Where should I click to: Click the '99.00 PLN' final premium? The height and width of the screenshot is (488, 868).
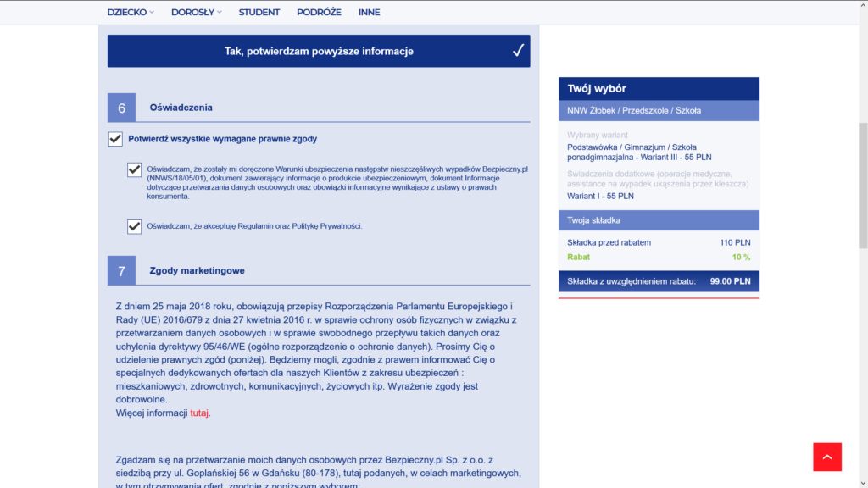730,281
